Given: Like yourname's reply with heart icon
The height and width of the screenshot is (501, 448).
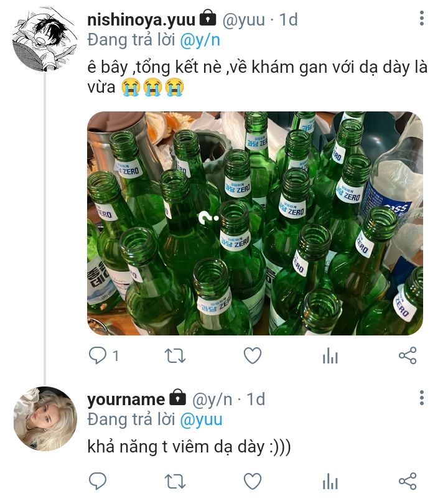Looking at the screenshot, I should click(253, 481).
